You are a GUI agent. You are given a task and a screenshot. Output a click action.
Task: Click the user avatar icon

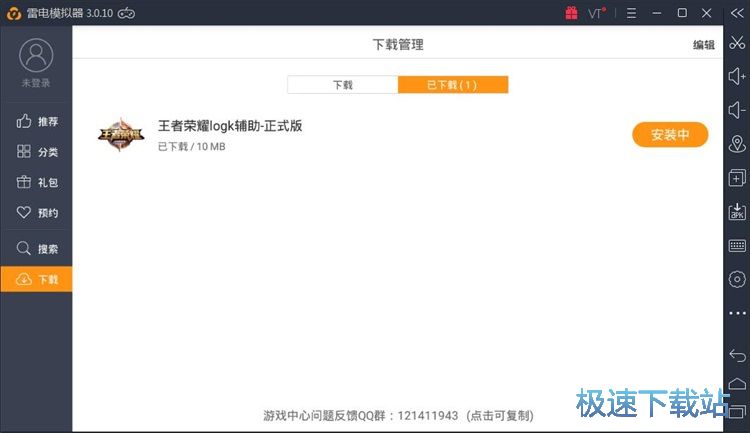pos(36,56)
